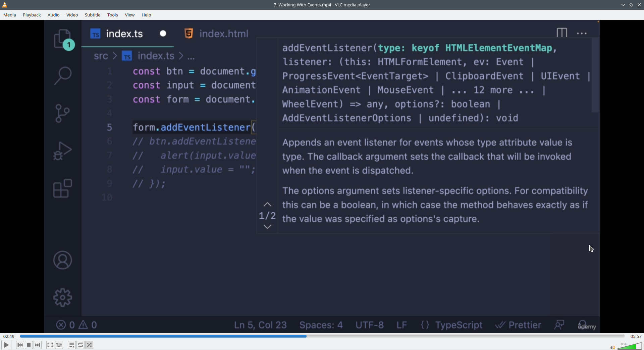The height and width of the screenshot is (350, 644).
Task: Click the warnings triangle icon in status bar
Action: point(83,325)
